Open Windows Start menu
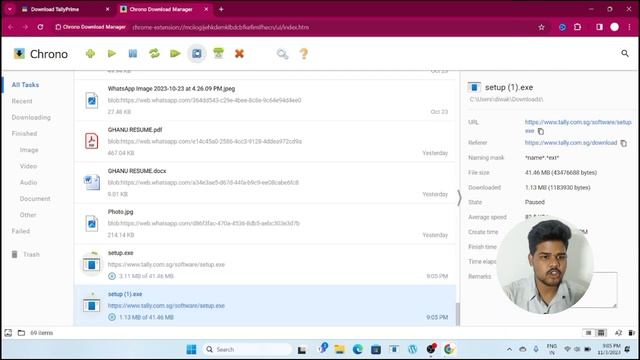This screenshot has width=640, height=360. tap(191, 349)
